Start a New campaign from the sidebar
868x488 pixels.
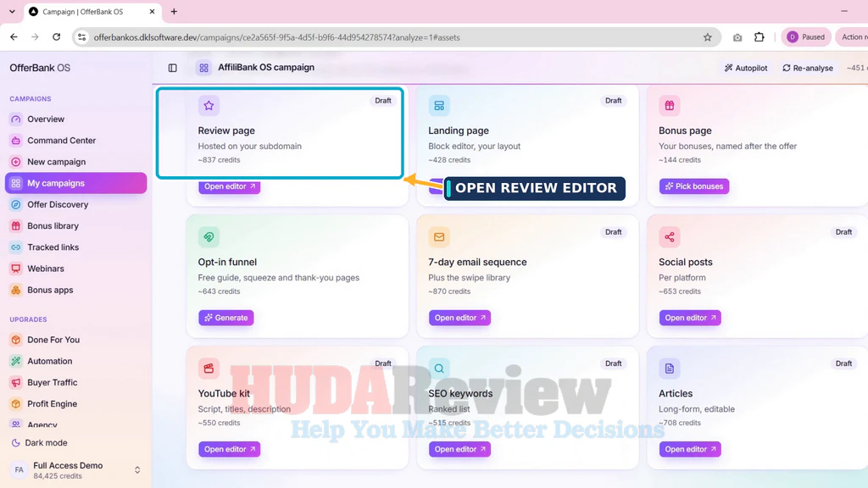point(75,162)
